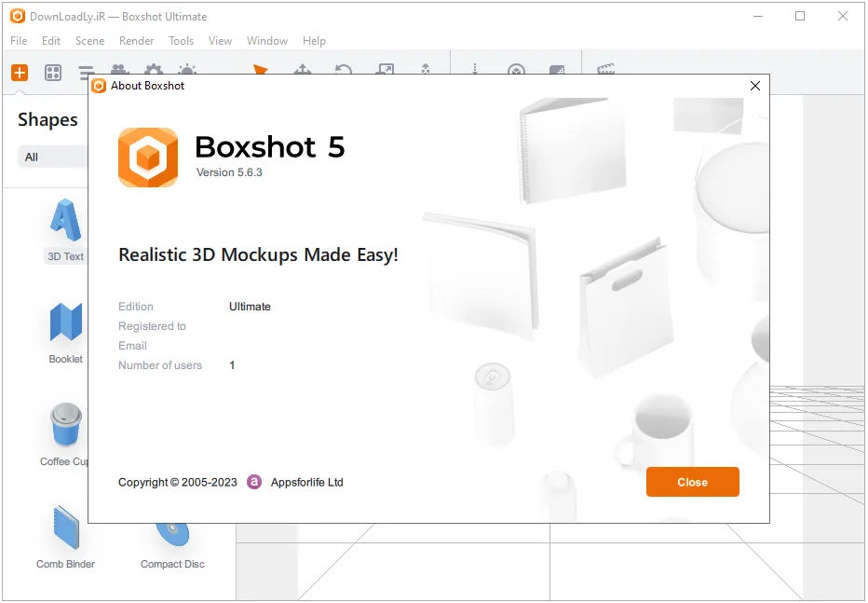Image resolution: width=868 pixels, height=603 pixels.
Task: Click the clapperboard animation icon
Action: (605, 69)
